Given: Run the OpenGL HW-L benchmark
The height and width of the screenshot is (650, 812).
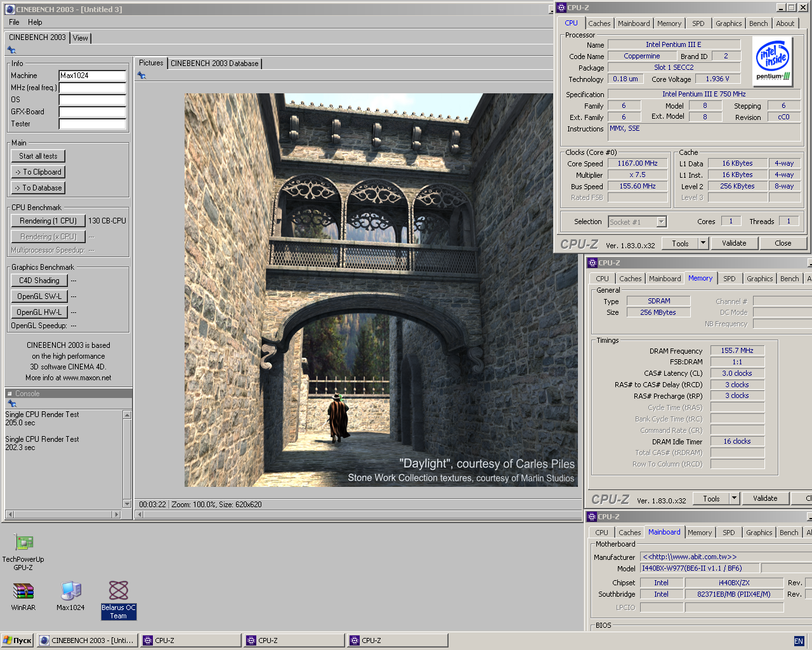Looking at the screenshot, I should [x=39, y=312].
